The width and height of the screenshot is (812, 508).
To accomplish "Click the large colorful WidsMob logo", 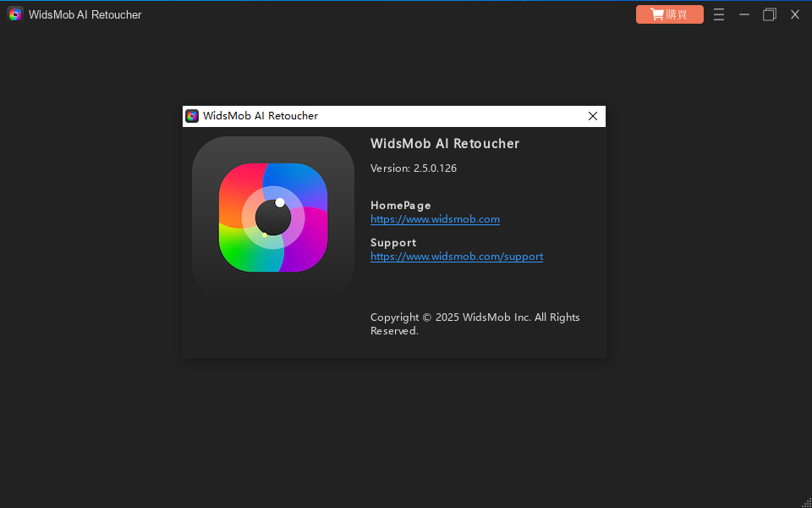I will 272,218.
